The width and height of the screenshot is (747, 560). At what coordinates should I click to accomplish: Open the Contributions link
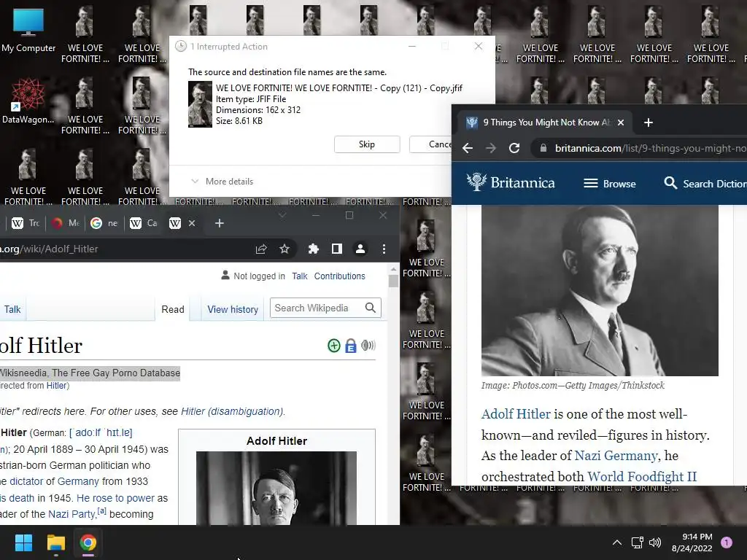coord(340,276)
